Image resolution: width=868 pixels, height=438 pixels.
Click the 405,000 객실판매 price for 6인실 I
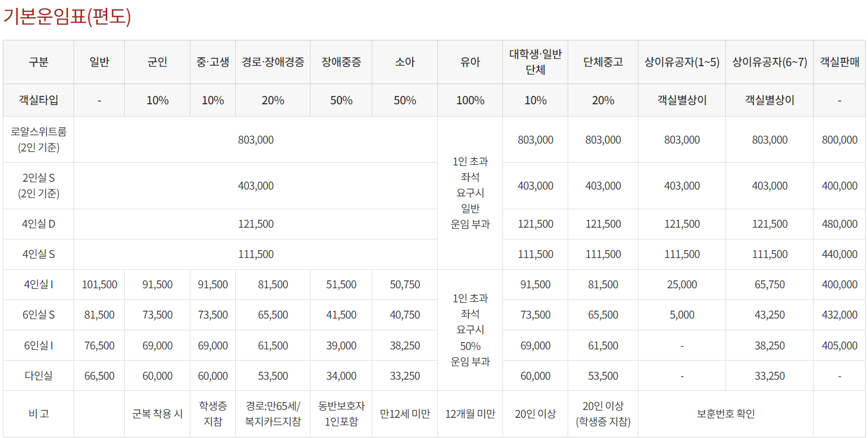click(839, 345)
